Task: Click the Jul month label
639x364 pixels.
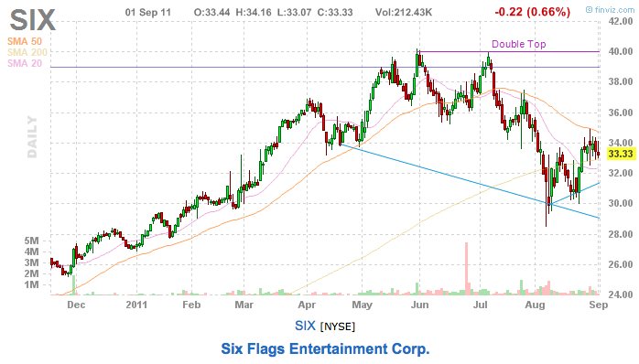Action: click(481, 305)
